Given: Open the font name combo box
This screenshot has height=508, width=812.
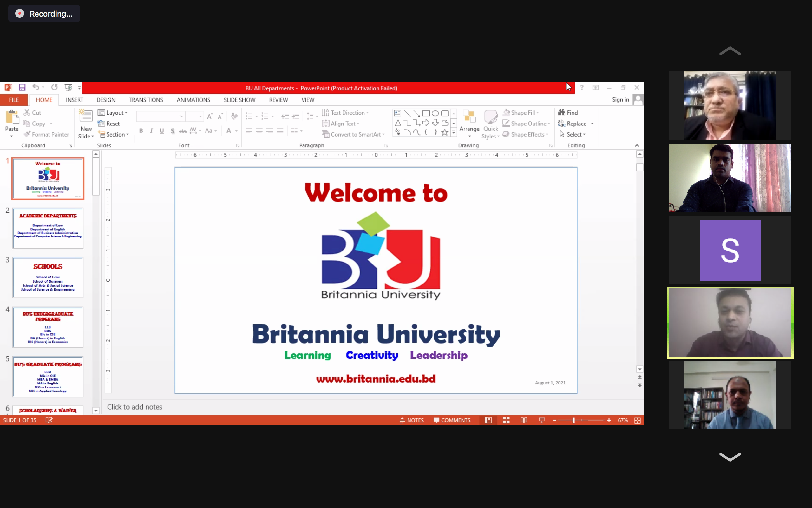Looking at the screenshot, I should pyautogui.click(x=161, y=116).
